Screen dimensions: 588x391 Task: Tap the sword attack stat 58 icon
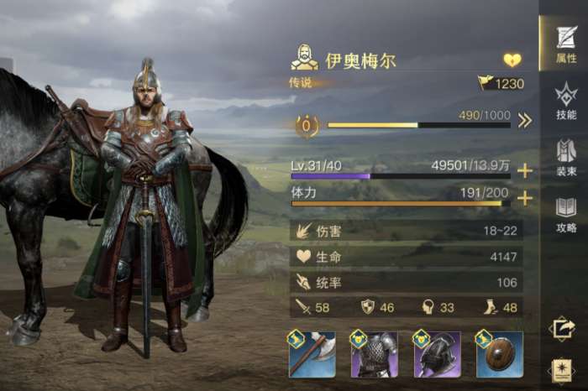[303, 307]
